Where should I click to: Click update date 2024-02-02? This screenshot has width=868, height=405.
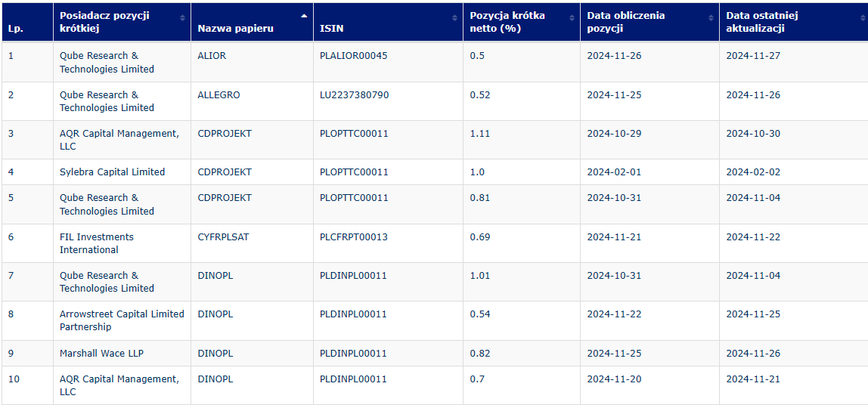[753, 172]
